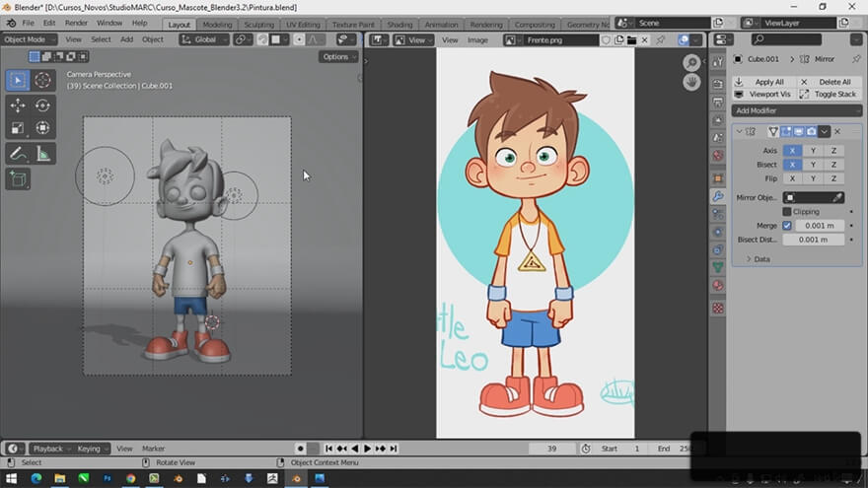868x488 pixels.
Task: Toggle fake user shield for Frente.png
Action: click(x=607, y=39)
